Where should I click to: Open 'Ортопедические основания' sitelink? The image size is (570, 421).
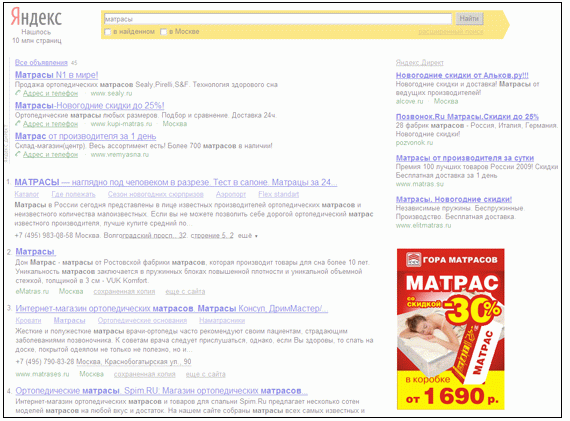[142, 321]
